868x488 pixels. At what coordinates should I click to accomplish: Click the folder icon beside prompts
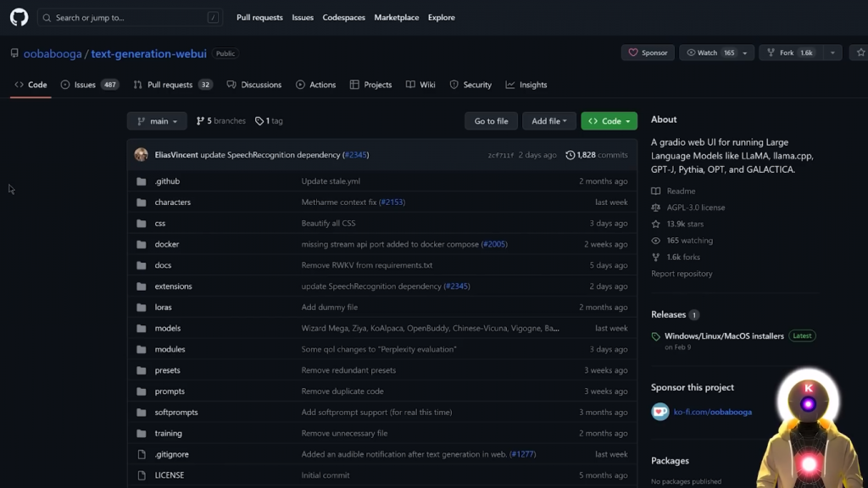coord(142,391)
